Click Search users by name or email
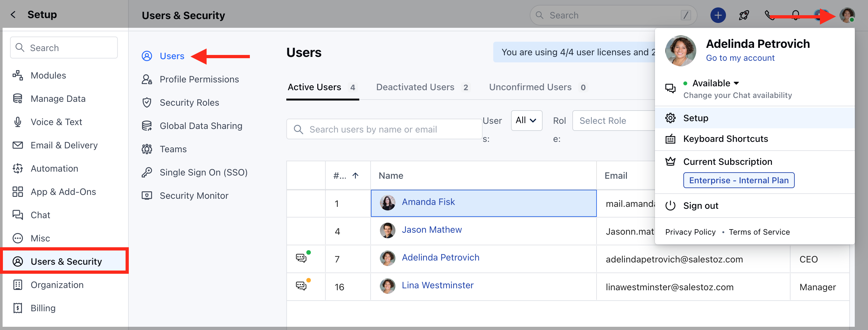Screen dimensions: 868x330 (x=384, y=129)
